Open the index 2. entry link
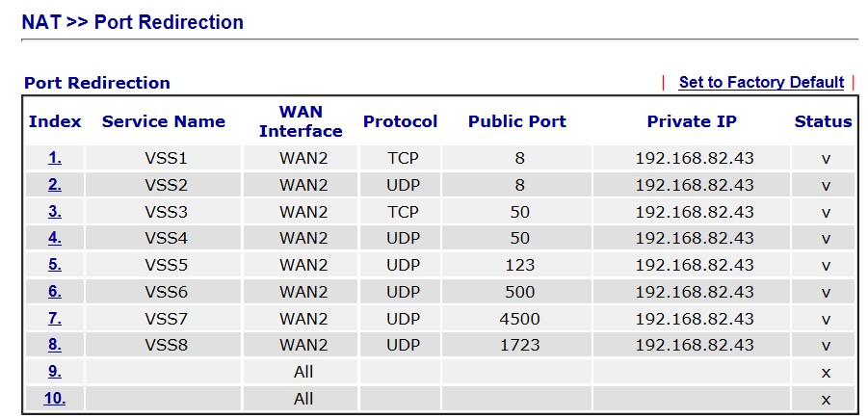Viewport: 868px width, 418px height. tap(55, 184)
